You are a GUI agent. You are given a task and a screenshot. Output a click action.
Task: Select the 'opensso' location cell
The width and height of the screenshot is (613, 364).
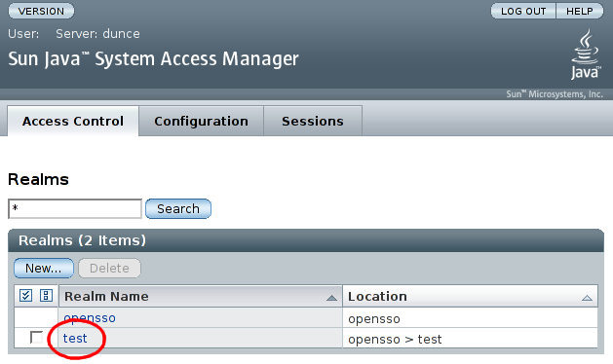coord(471,318)
